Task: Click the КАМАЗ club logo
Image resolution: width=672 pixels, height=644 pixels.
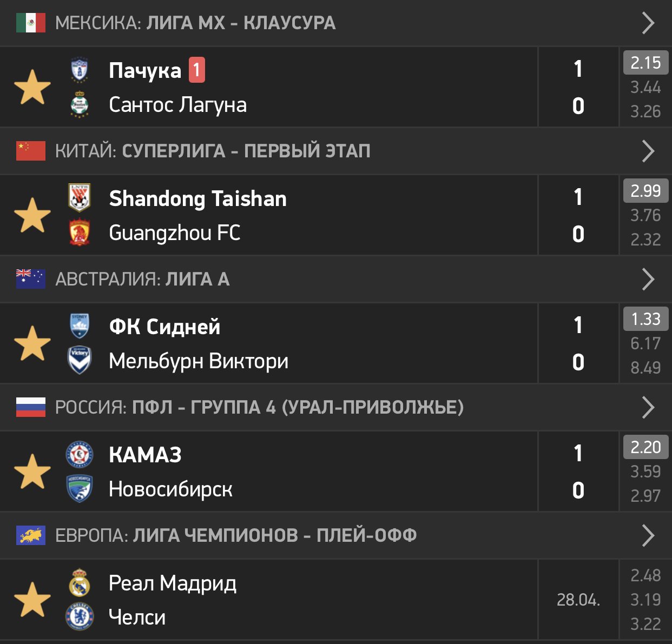Action: [x=80, y=454]
